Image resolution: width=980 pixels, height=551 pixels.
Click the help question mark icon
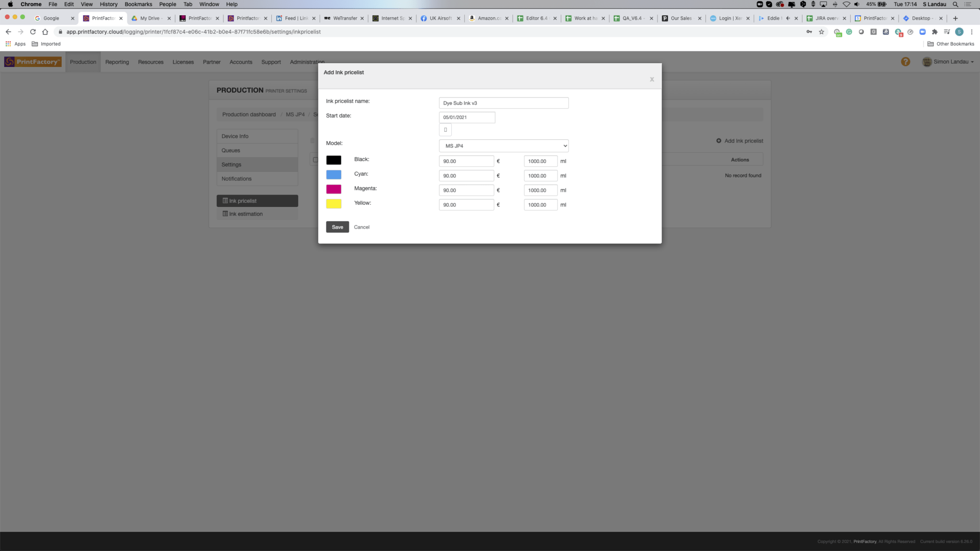[905, 61]
